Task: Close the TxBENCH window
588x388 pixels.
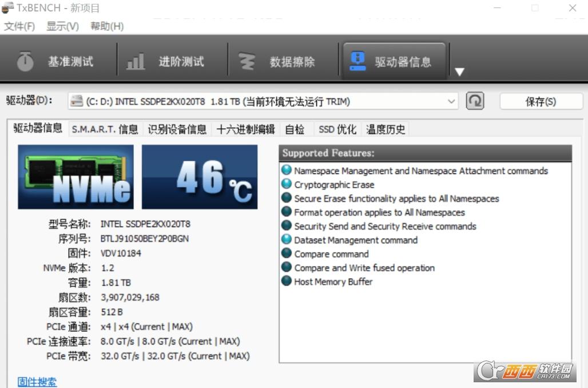Action: coord(572,8)
